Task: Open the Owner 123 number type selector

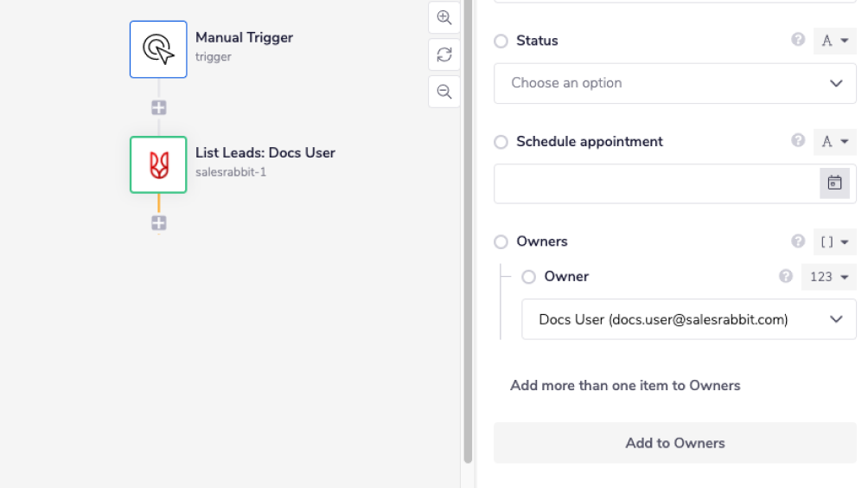Action: point(827,277)
